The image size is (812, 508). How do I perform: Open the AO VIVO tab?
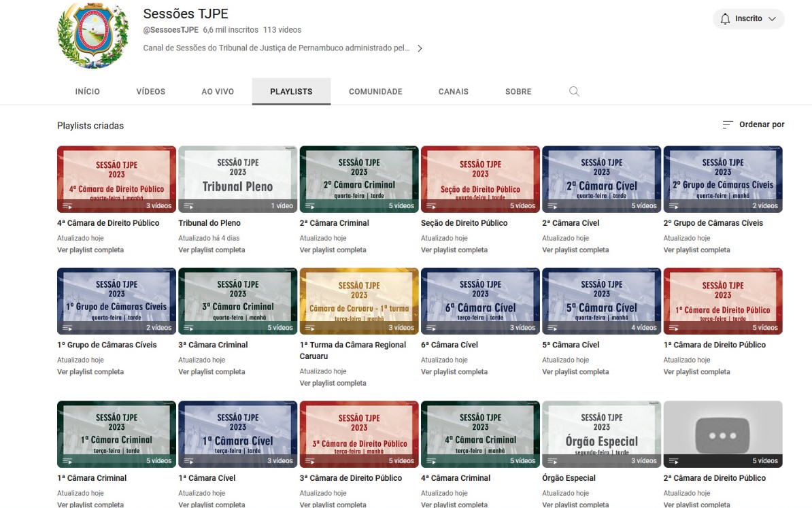pos(218,92)
